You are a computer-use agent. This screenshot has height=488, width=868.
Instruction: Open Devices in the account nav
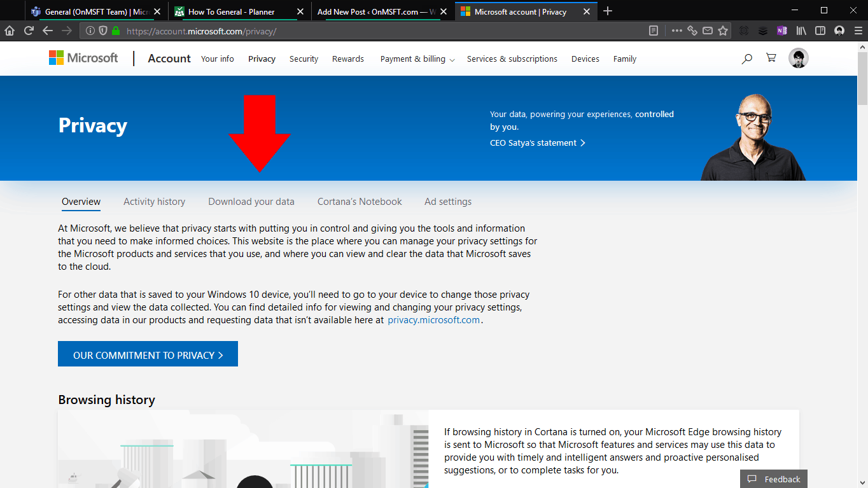[x=585, y=59]
